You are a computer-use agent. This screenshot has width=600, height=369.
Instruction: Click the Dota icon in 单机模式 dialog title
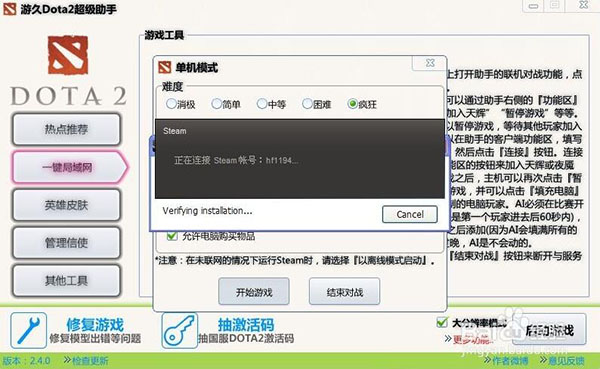165,67
